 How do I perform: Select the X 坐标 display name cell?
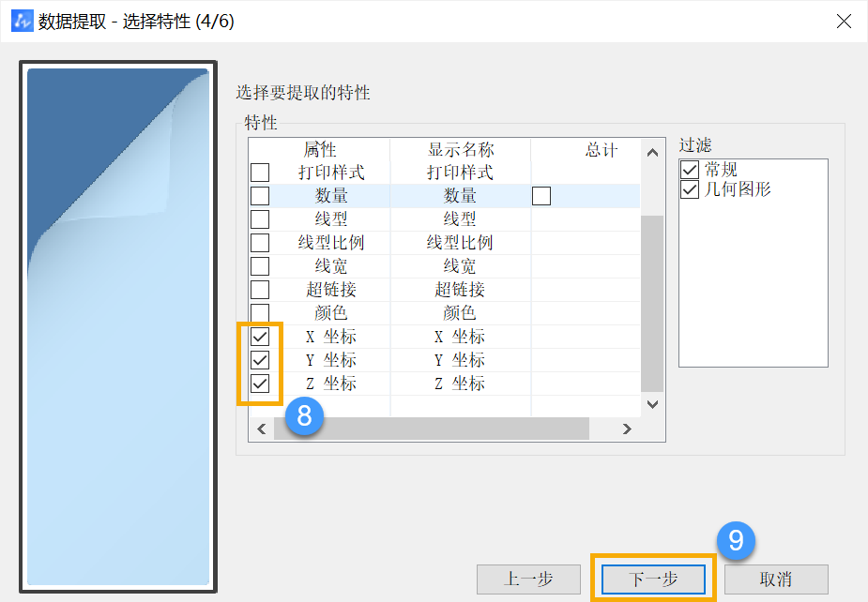[461, 337]
